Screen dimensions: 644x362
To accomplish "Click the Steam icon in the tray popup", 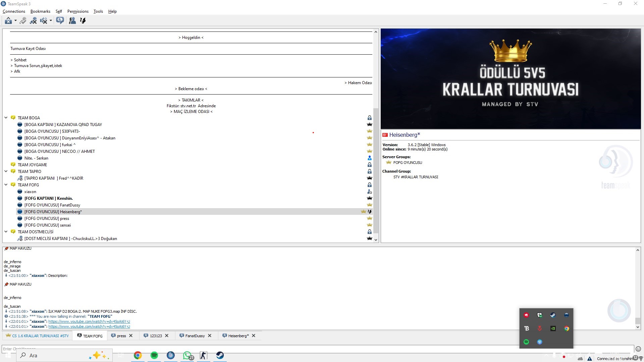I will 553,315.
